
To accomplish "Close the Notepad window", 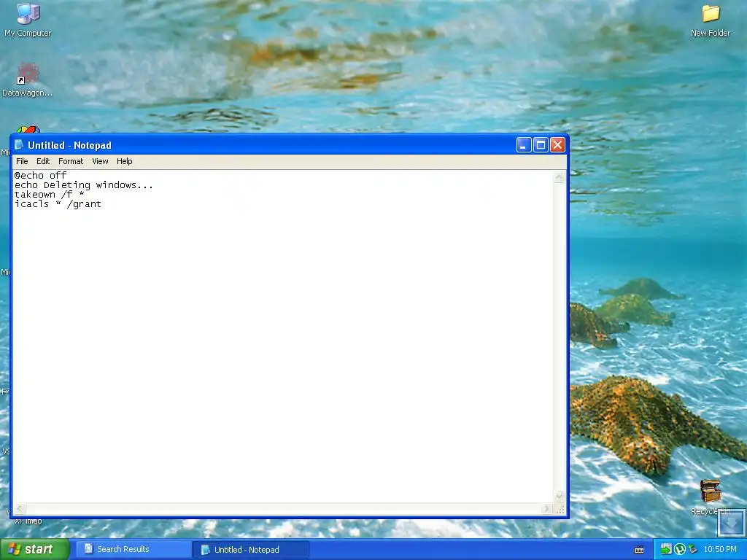I will coord(557,145).
